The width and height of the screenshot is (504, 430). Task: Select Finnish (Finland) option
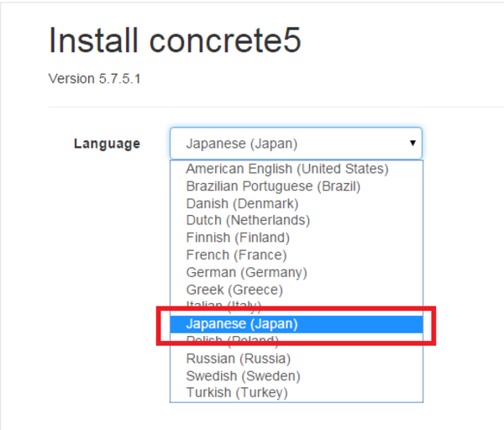(x=296, y=238)
